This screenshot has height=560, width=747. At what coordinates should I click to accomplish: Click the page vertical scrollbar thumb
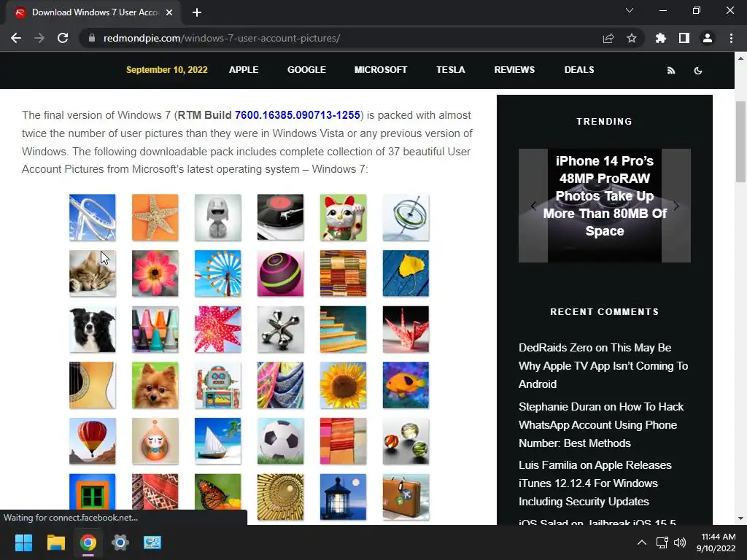740,141
